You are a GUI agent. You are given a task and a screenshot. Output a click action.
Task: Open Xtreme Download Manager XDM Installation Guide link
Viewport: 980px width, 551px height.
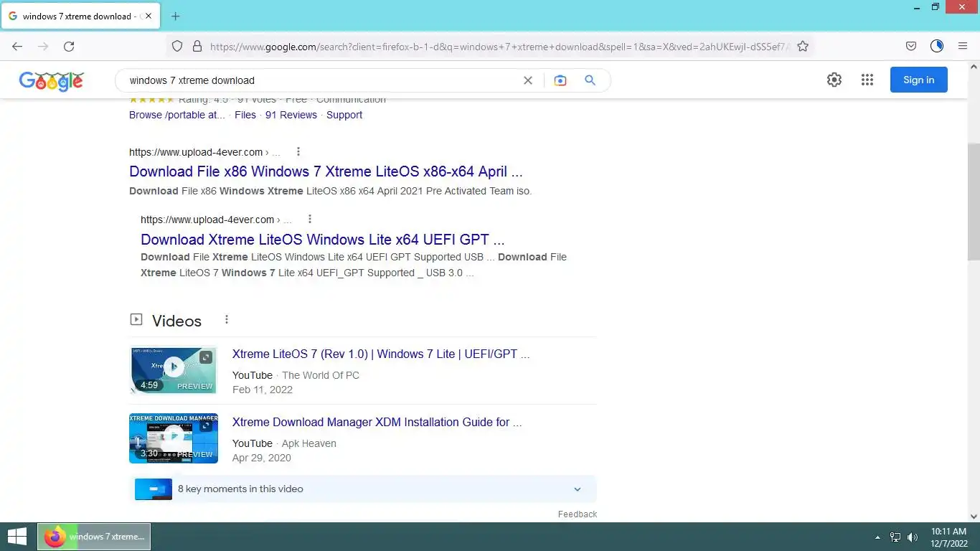[377, 422]
